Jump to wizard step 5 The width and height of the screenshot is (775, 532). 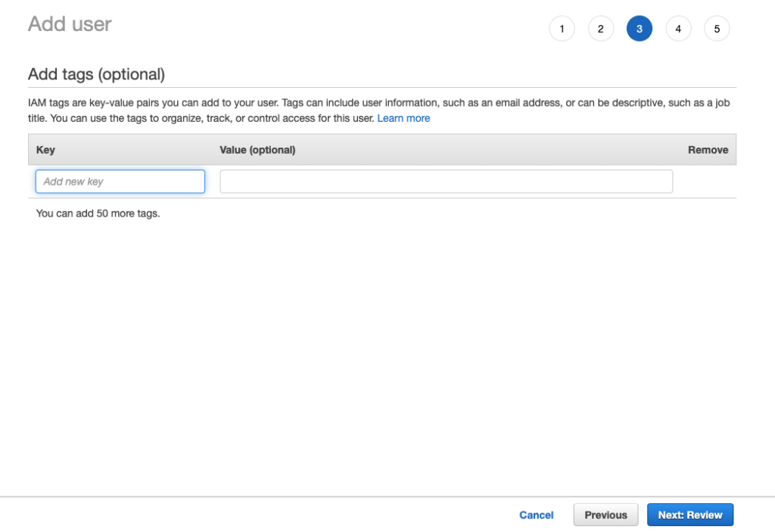pos(717,29)
